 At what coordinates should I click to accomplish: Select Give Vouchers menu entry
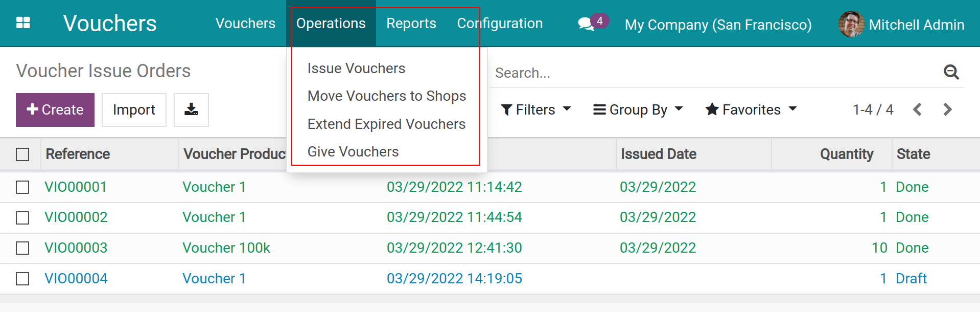click(x=353, y=151)
